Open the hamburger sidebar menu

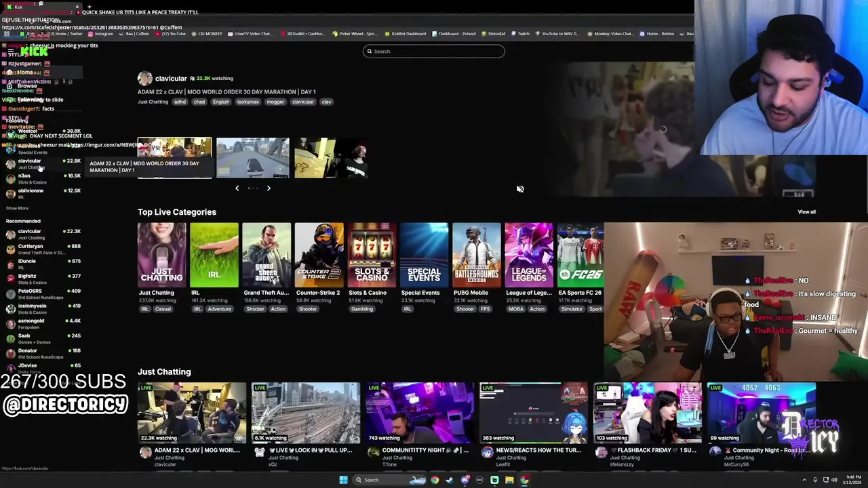tap(11, 51)
